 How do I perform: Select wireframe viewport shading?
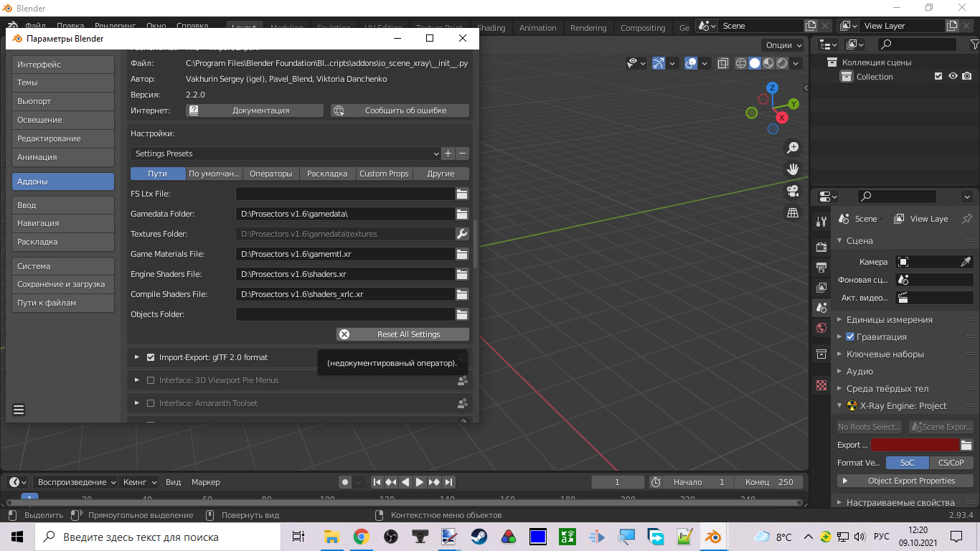(x=742, y=63)
